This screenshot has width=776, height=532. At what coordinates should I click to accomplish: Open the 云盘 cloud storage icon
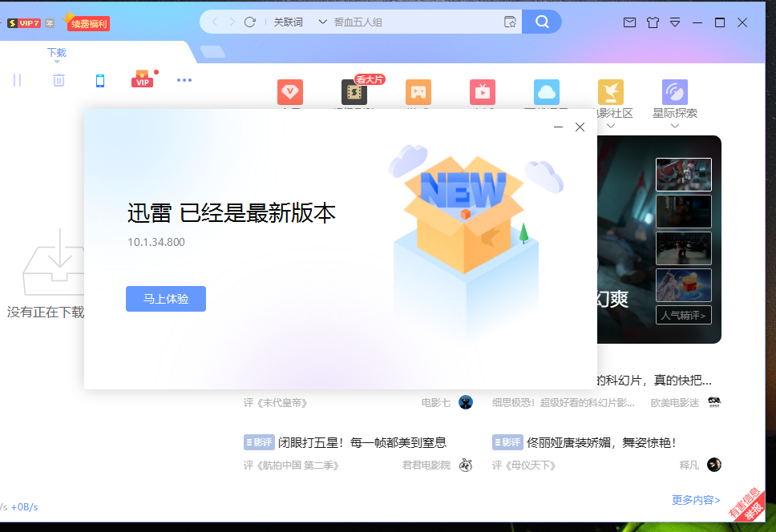tap(546, 91)
